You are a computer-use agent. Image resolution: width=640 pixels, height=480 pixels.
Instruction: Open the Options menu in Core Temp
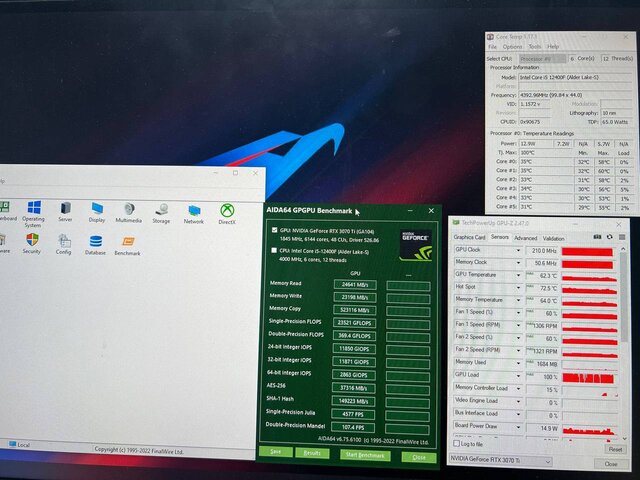[x=512, y=46]
